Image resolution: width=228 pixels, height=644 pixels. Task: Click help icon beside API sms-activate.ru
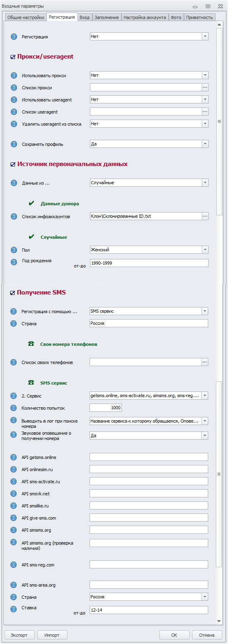(x=13, y=482)
